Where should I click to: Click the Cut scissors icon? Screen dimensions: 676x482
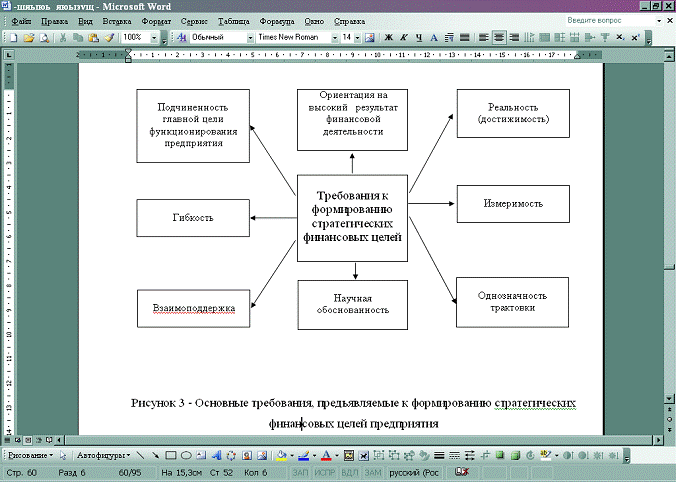pos(64,37)
